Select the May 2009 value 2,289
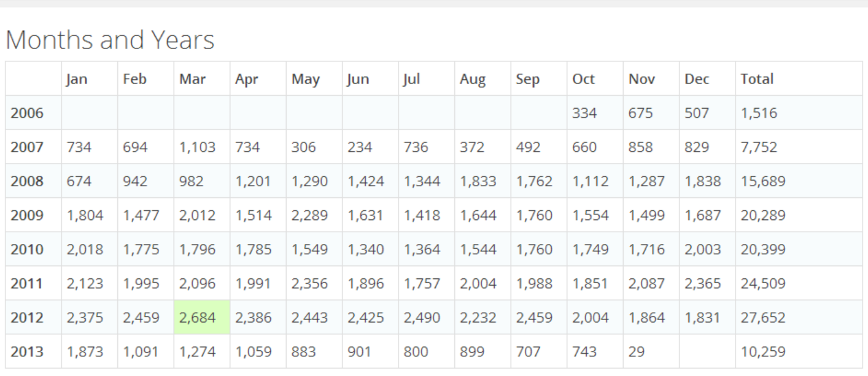868x376 pixels. tap(309, 216)
